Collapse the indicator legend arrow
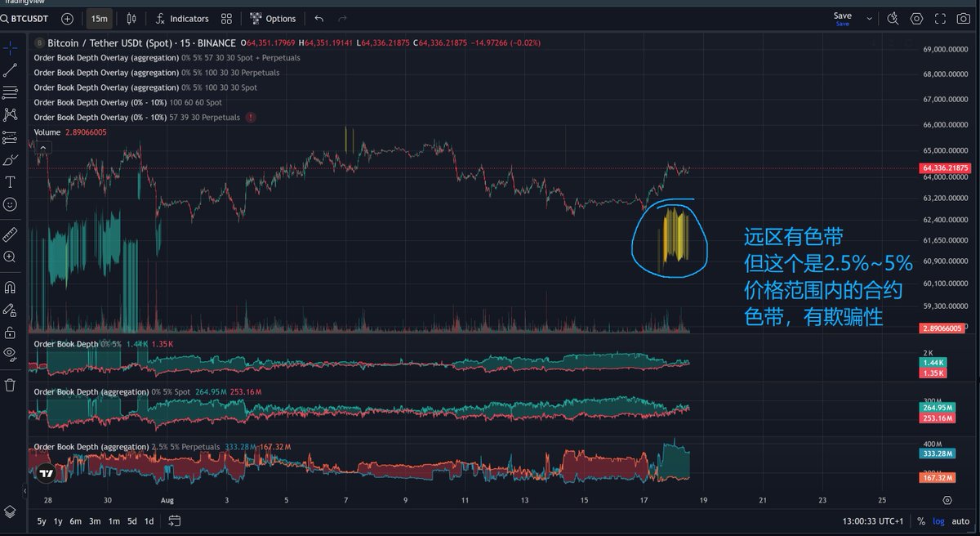 [x=43, y=148]
